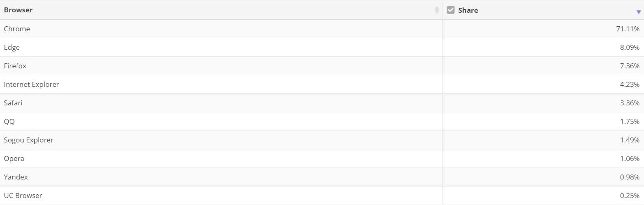Select the Safari row

pos(322,103)
